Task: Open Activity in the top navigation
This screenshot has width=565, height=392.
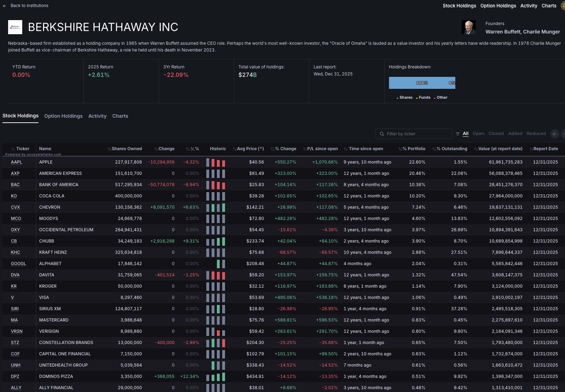Action: (529, 6)
